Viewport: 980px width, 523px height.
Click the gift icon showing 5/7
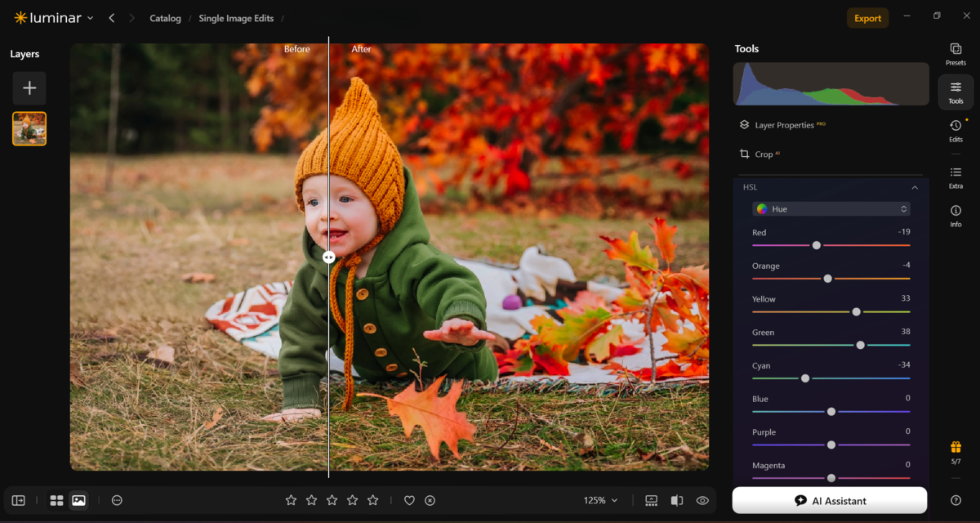955,453
